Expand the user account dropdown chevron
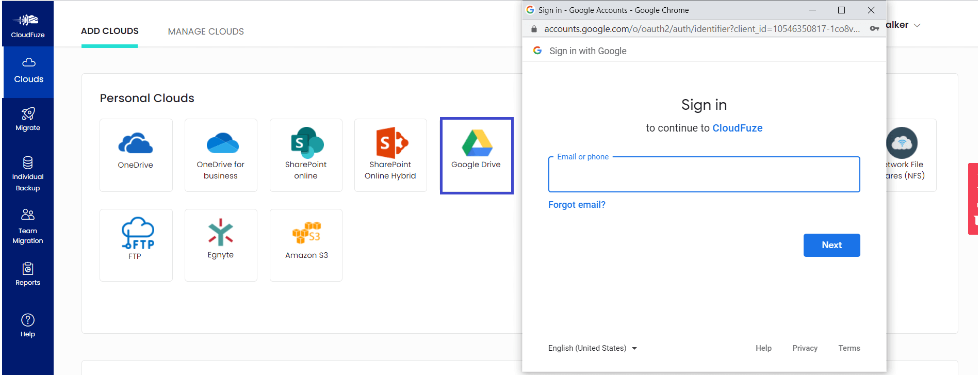980x375 pixels. point(917,25)
